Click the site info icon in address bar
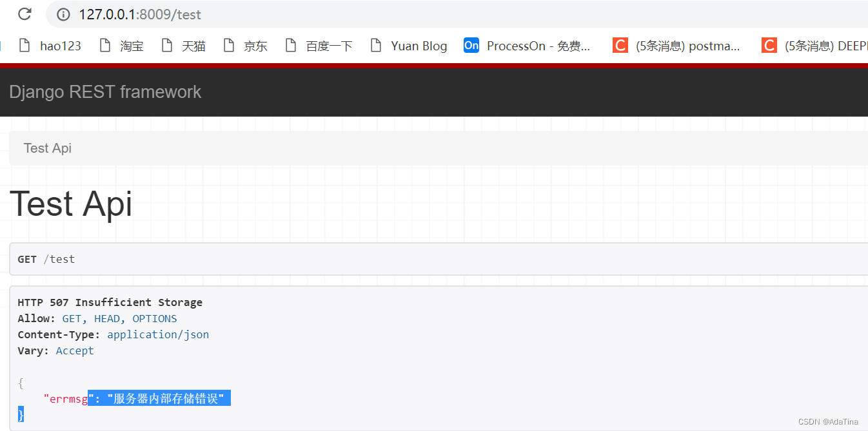868x431 pixels. coord(63,14)
